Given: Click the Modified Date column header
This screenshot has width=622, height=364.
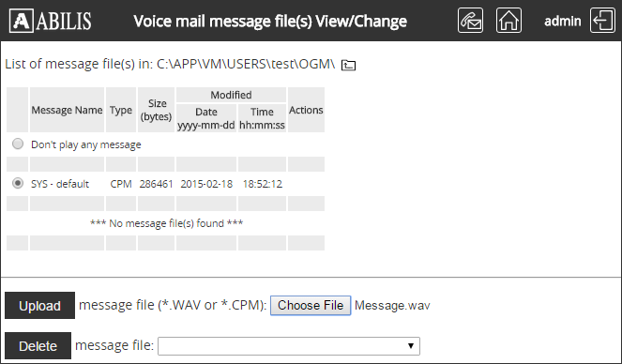Looking at the screenshot, I should (x=206, y=118).
